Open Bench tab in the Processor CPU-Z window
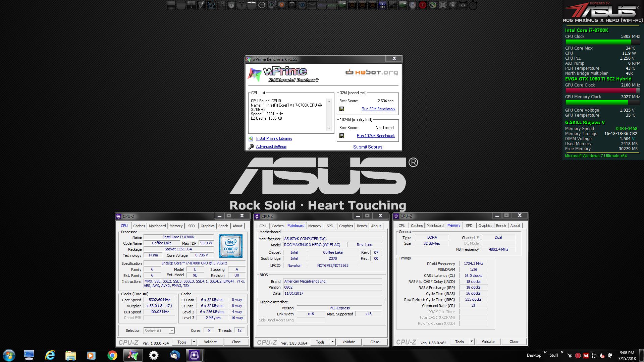This screenshot has width=644, height=362. (x=223, y=226)
